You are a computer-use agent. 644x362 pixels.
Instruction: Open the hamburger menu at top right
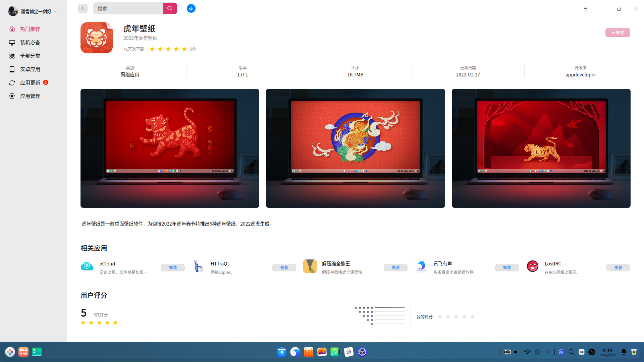tap(586, 9)
